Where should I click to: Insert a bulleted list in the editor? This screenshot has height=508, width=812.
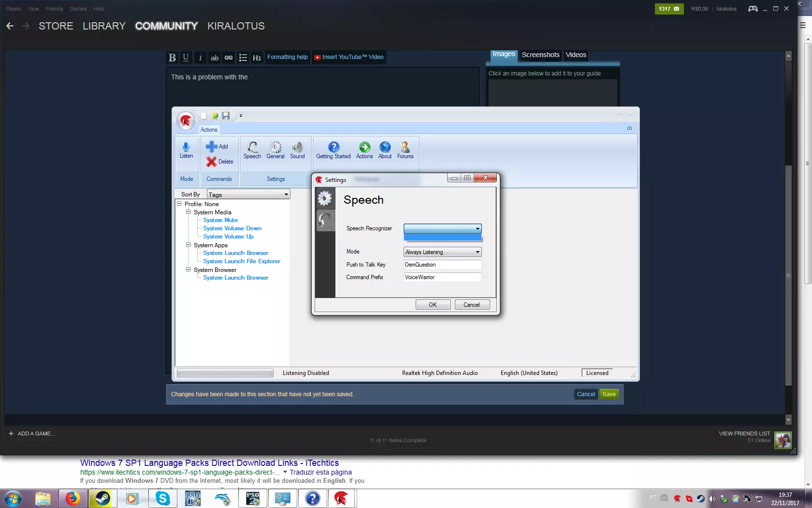click(243, 58)
